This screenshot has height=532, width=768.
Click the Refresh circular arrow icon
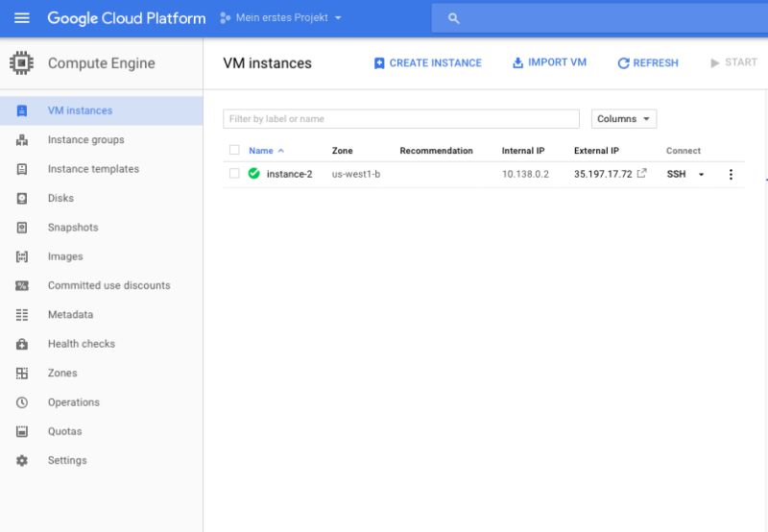pos(623,63)
